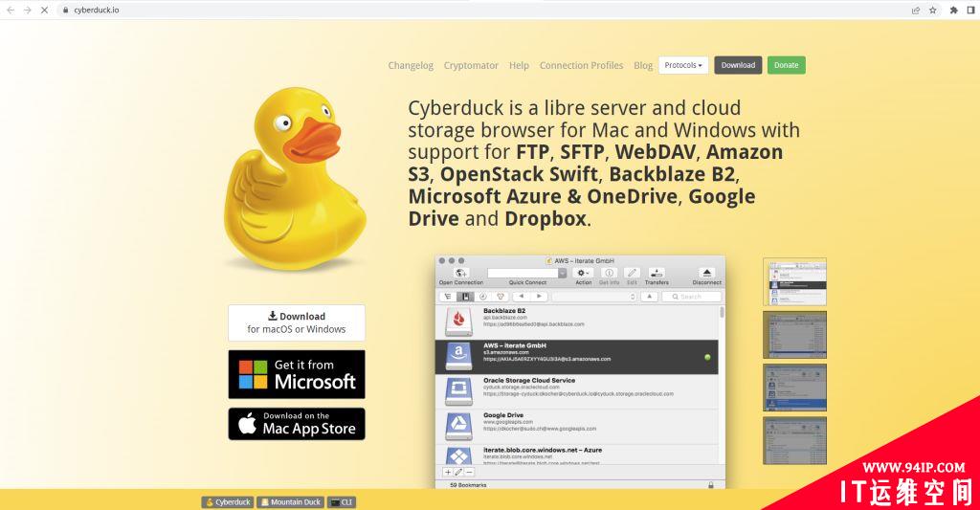Click the Google Drive drive icon
This screenshot has width=980, height=510.
tap(458, 427)
